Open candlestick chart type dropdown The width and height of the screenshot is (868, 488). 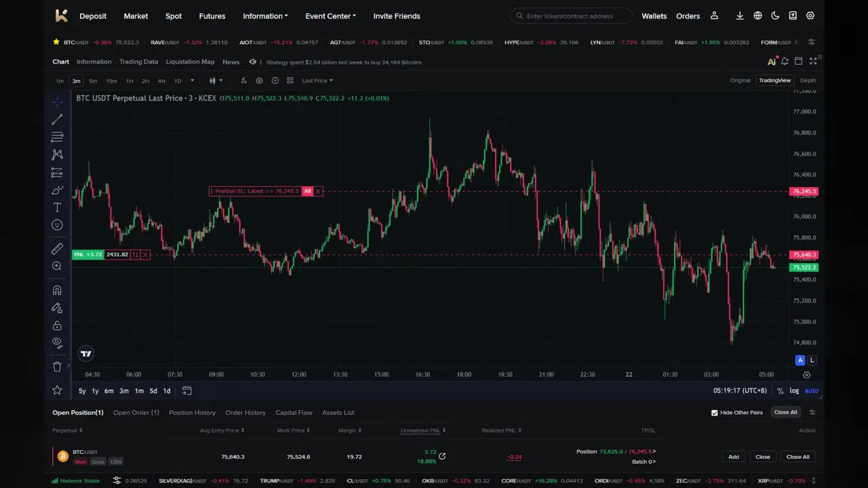[216, 81]
